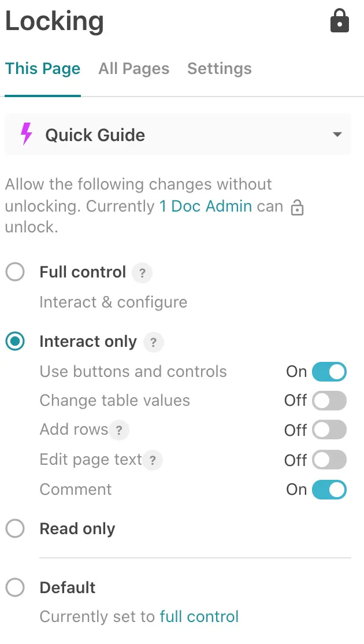The image size is (364, 644).
Task: Select the Full control radio option
Action: point(15,272)
